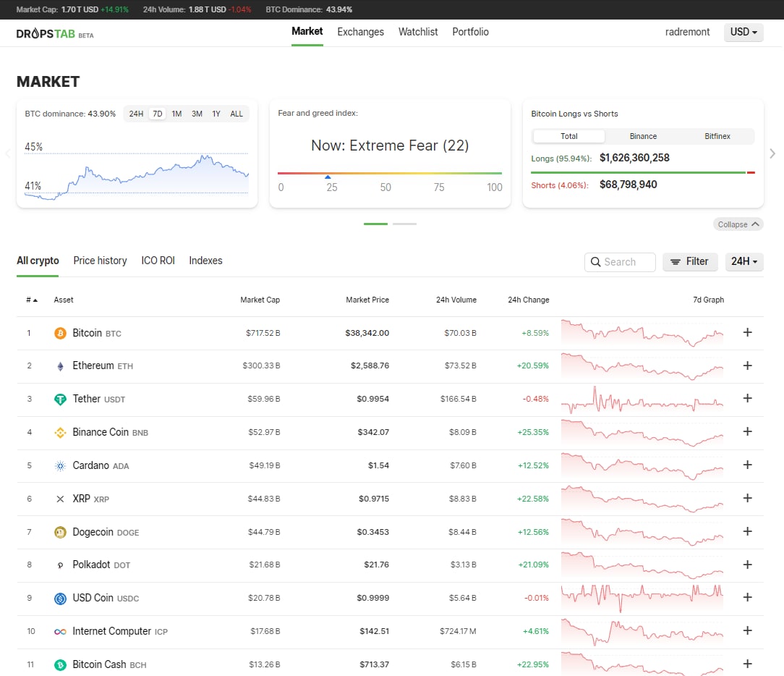Click the Binance Coin logo icon

tap(60, 433)
